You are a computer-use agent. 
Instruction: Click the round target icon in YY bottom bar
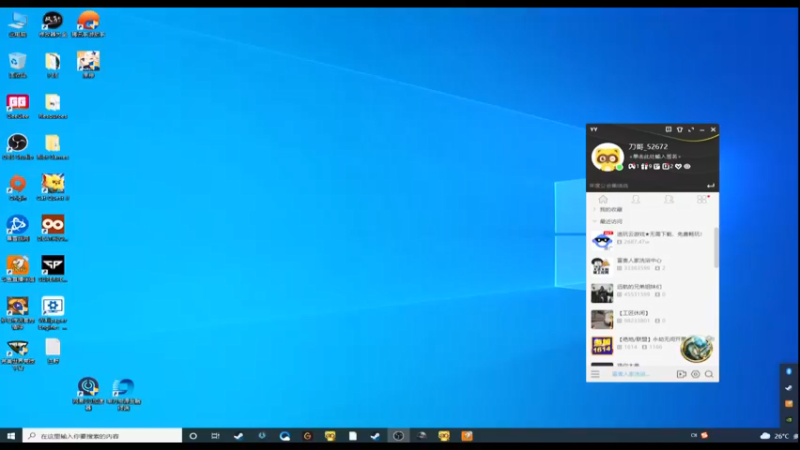[695, 374]
